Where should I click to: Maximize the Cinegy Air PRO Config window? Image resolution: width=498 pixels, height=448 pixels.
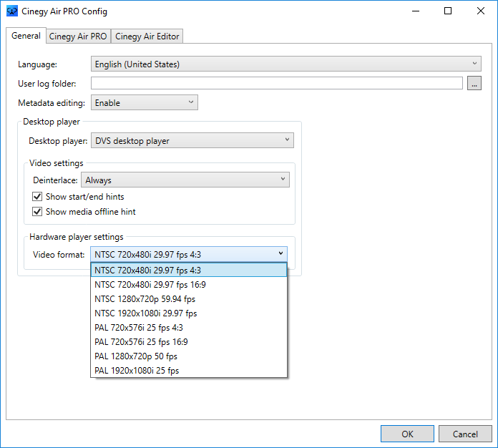tap(448, 11)
